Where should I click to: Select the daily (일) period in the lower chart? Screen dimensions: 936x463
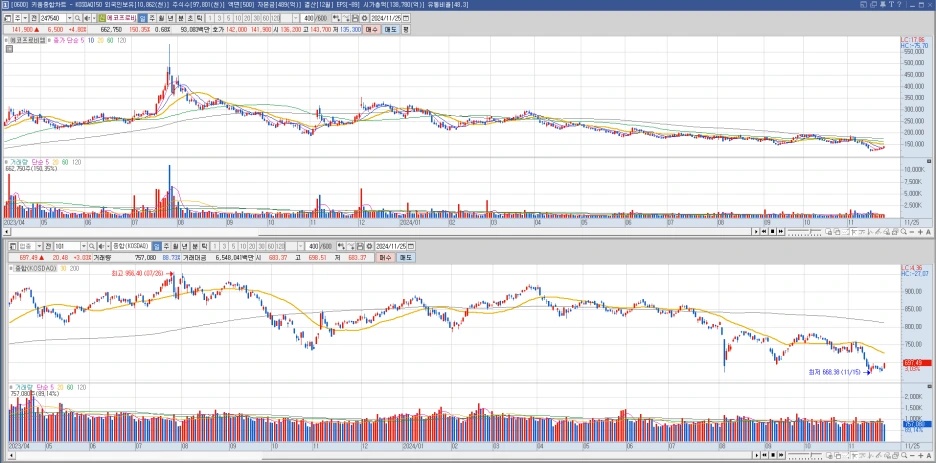[x=156, y=246]
